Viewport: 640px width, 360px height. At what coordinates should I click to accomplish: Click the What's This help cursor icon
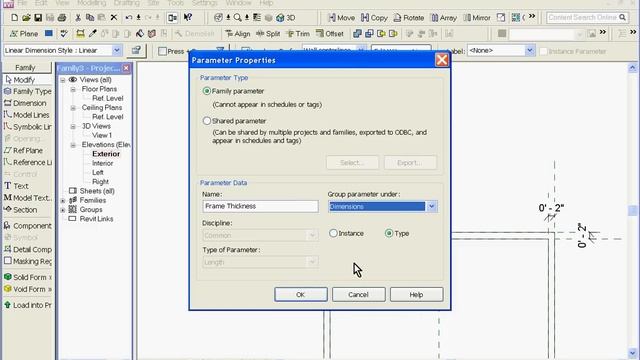tap(188, 18)
